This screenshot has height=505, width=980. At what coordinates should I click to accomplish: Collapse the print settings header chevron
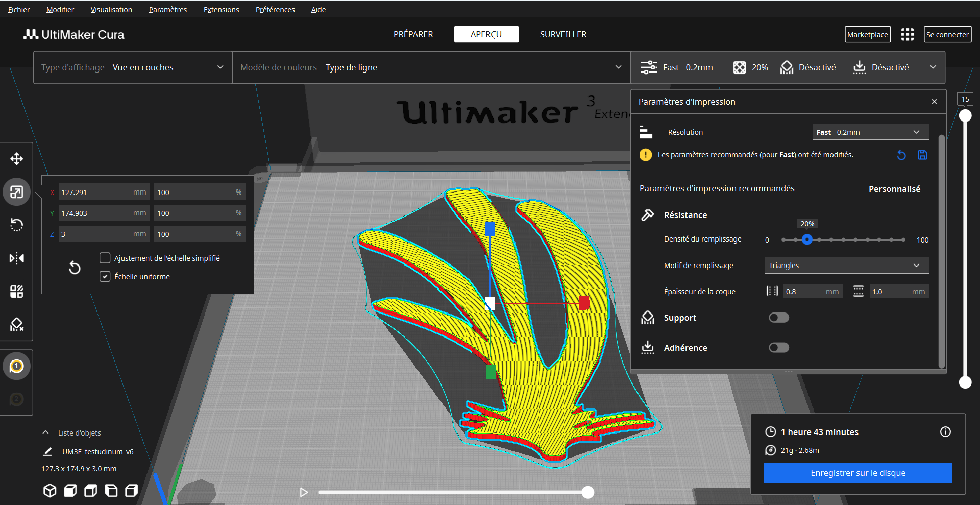(933, 67)
